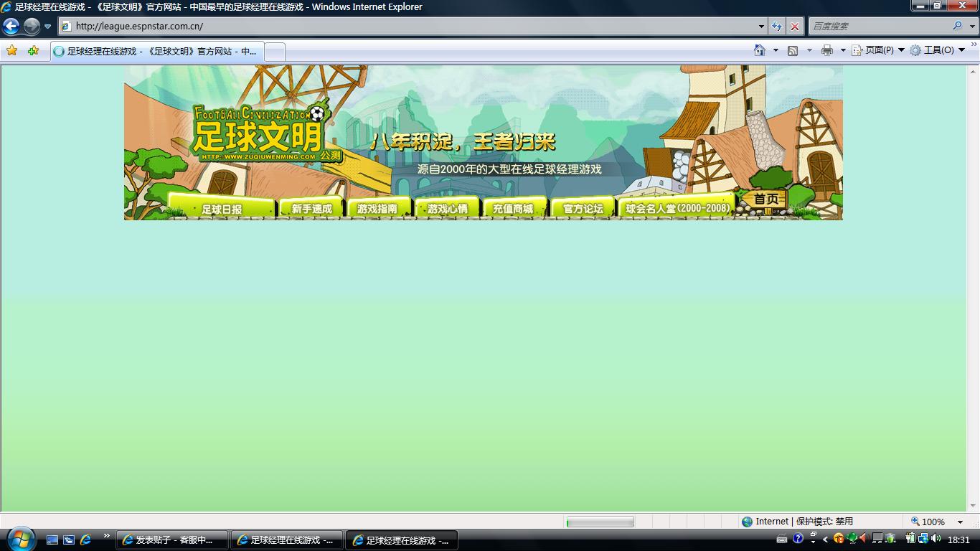Open the 游戏心情 nav button

click(x=447, y=208)
